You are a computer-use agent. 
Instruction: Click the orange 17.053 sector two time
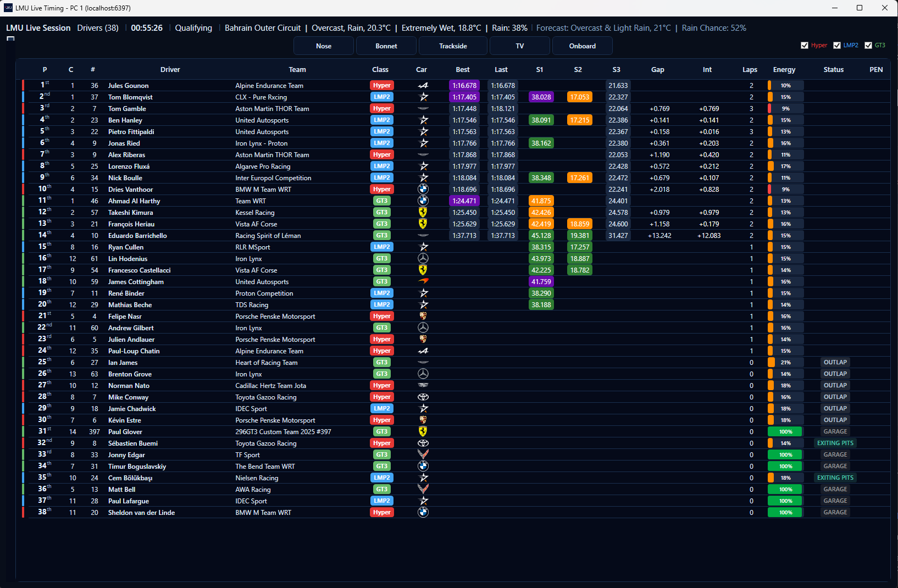coord(580,97)
